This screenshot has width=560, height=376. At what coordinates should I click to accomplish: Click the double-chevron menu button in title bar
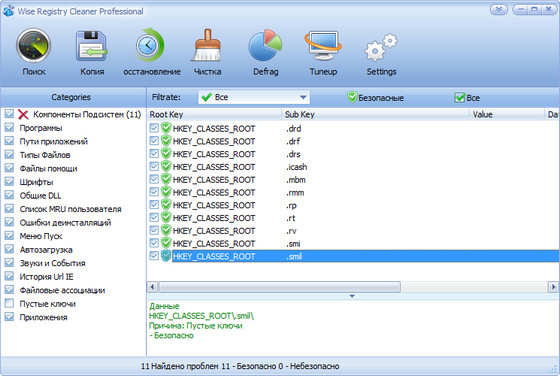point(499,10)
